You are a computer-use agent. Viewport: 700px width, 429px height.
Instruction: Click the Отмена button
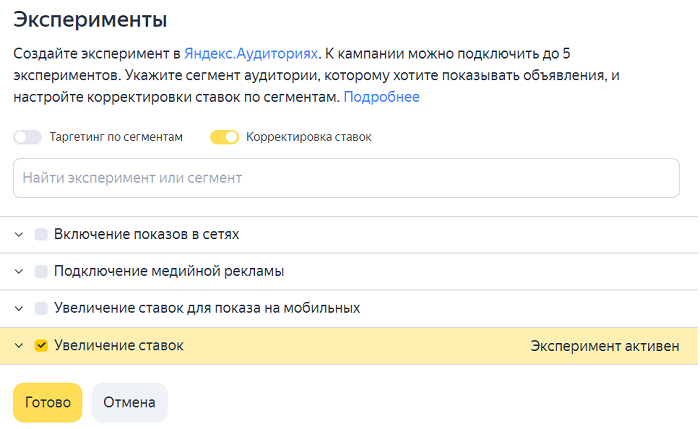coord(129,402)
